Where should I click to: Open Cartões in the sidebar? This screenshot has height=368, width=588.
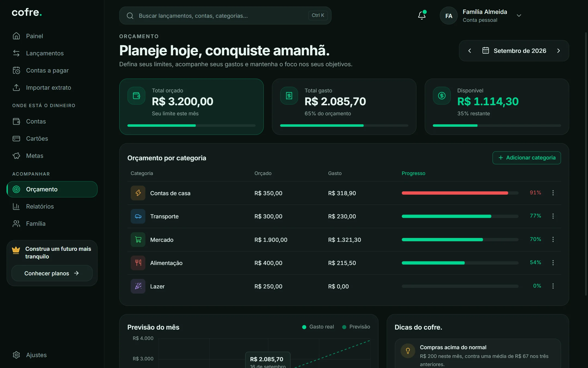pos(52,138)
